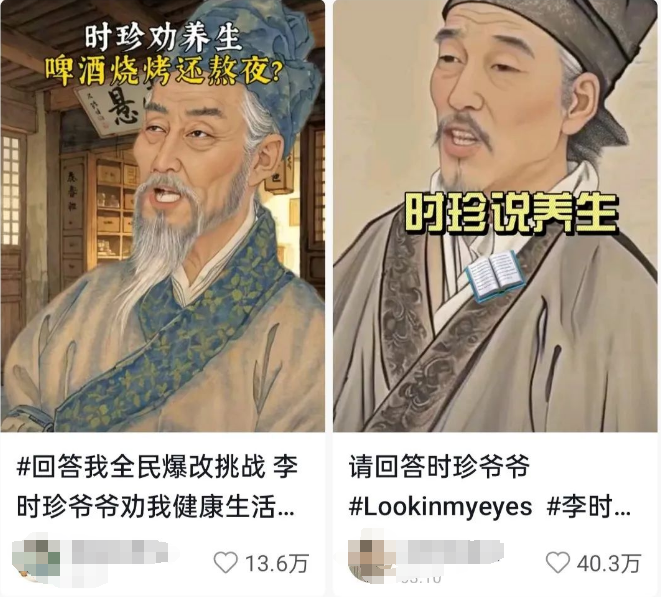This screenshot has height=597, width=661.
Task: Open the left video thumbnail with blue headscarf
Action: [x=163, y=216]
